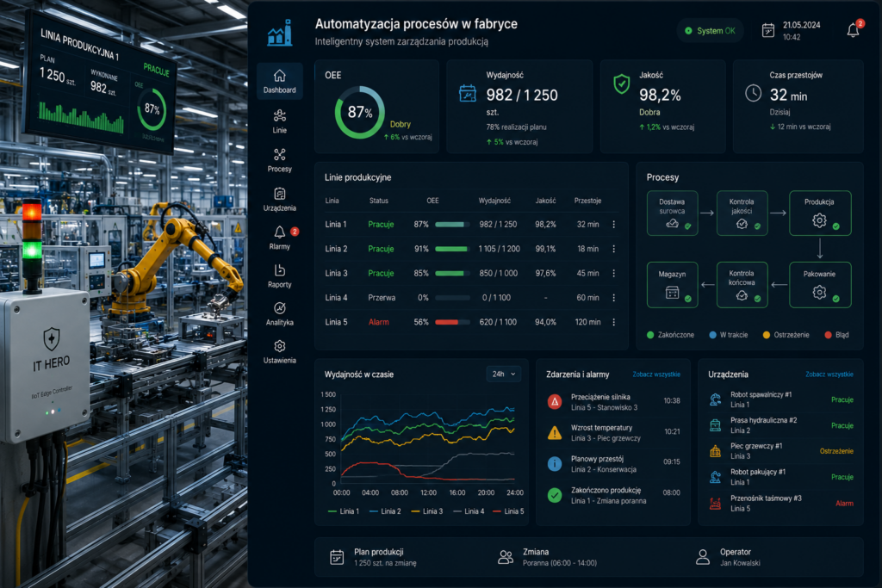Open Raporty in sidebar

tap(280, 276)
